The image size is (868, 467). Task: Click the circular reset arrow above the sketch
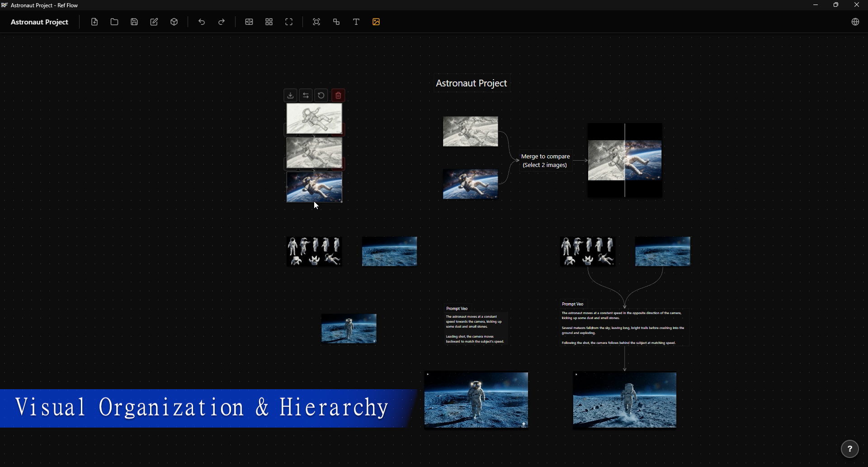click(321, 95)
